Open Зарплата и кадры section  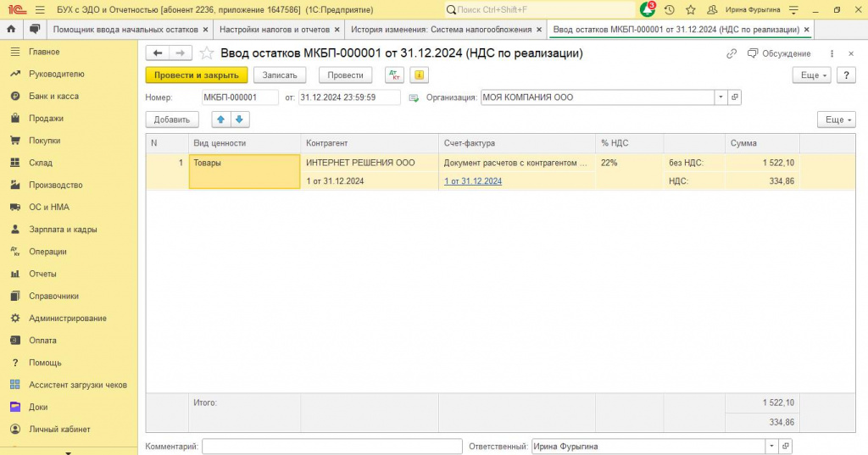click(63, 229)
